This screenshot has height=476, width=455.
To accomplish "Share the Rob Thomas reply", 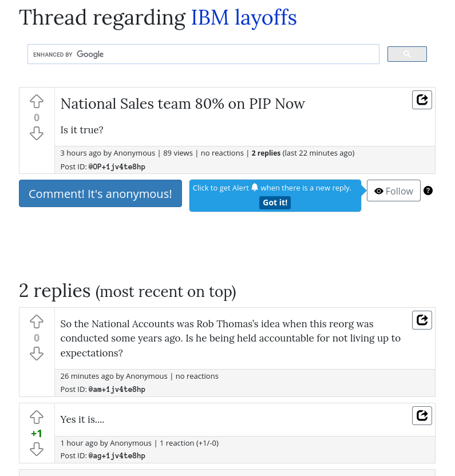I will click(422, 320).
